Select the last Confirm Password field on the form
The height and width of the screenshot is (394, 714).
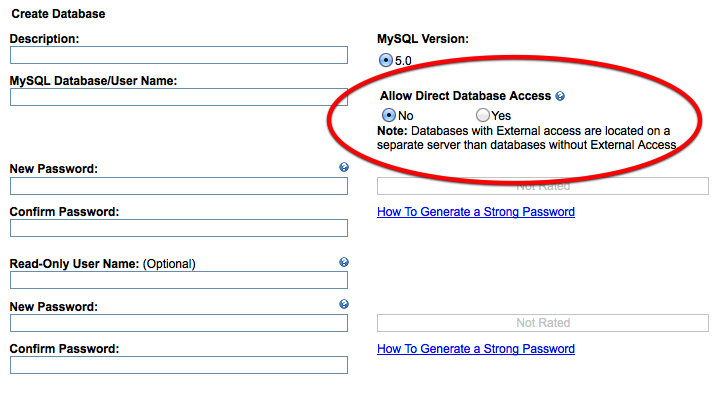click(x=179, y=365)
